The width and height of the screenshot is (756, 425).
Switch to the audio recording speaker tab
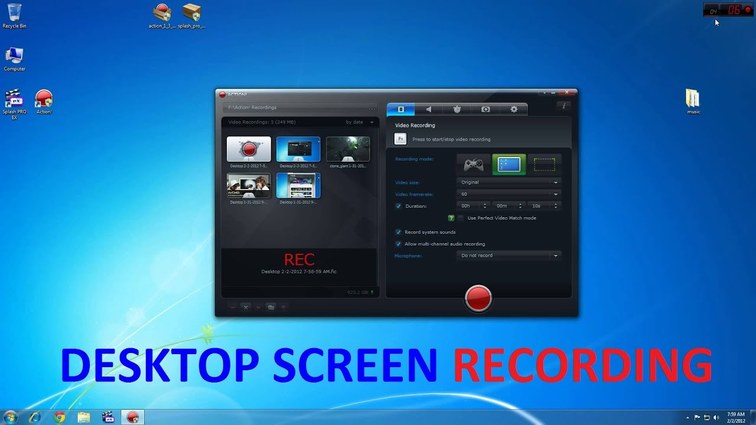tap(429, 110)
